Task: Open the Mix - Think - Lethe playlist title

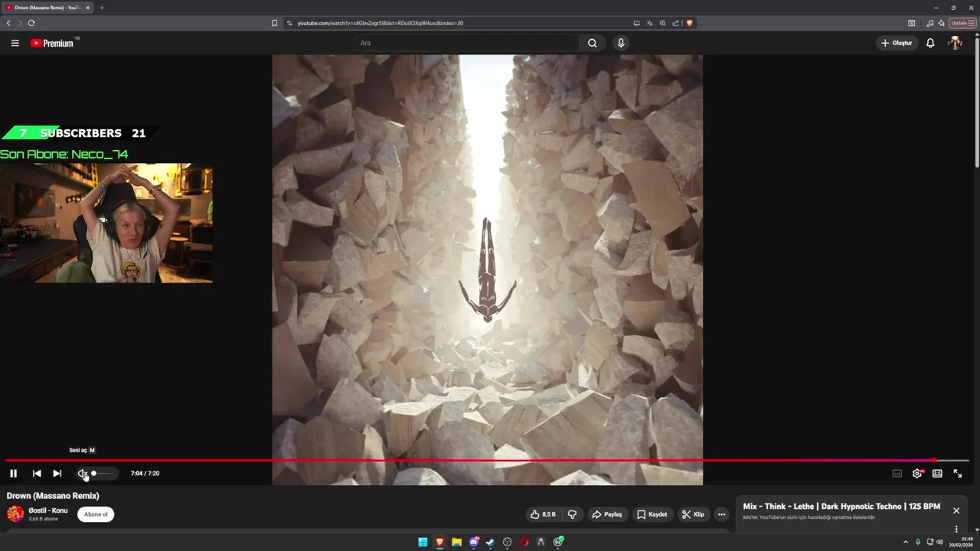Action: pyautogui.click(x=841, y=507)
